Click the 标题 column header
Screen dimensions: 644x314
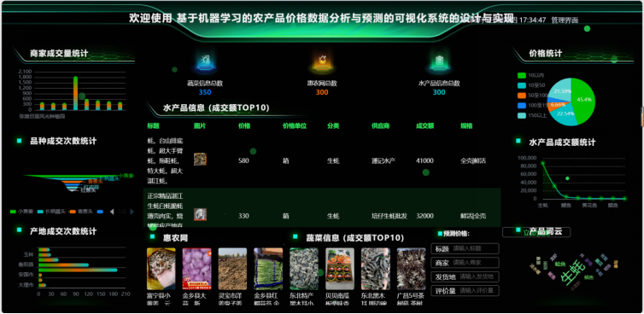153,126
